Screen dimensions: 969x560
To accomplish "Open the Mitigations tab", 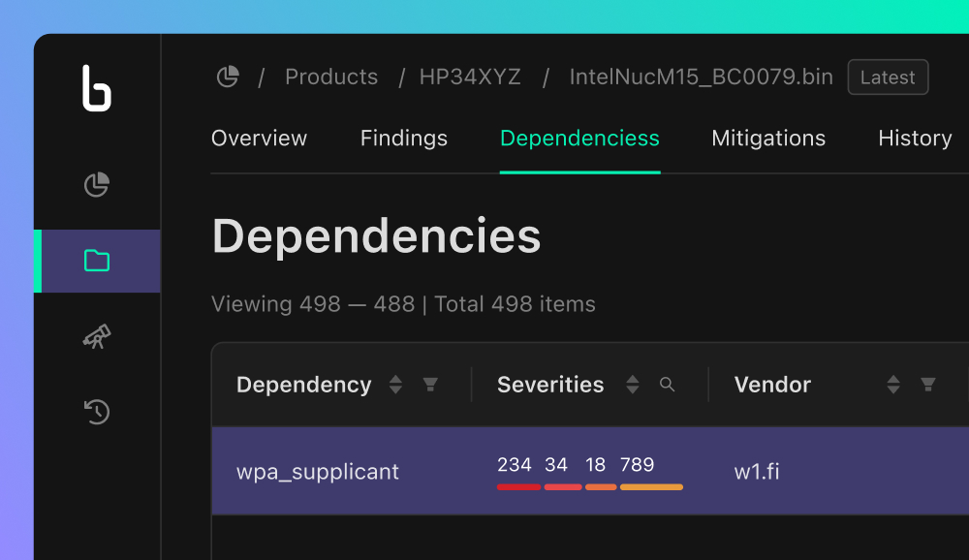I will pyautogui.click(x=768, y=139).
